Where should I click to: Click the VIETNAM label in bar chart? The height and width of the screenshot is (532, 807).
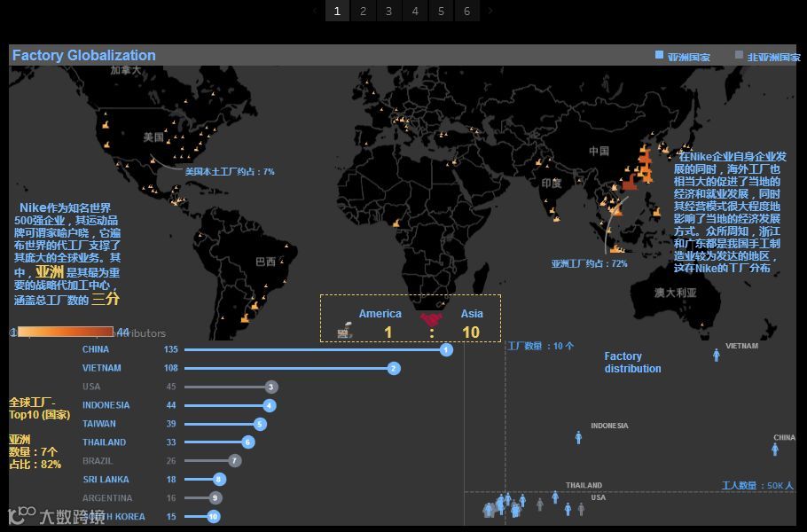102,368
